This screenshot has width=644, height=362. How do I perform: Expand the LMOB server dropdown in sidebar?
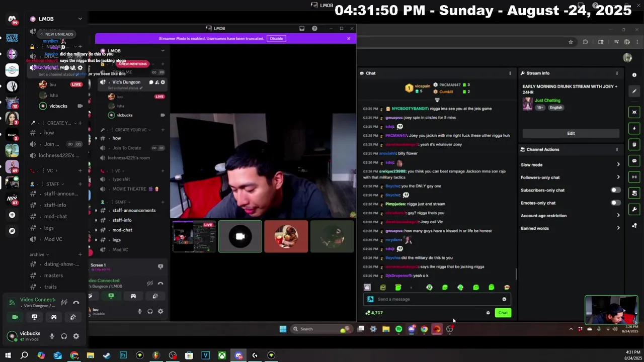[80, 19]
